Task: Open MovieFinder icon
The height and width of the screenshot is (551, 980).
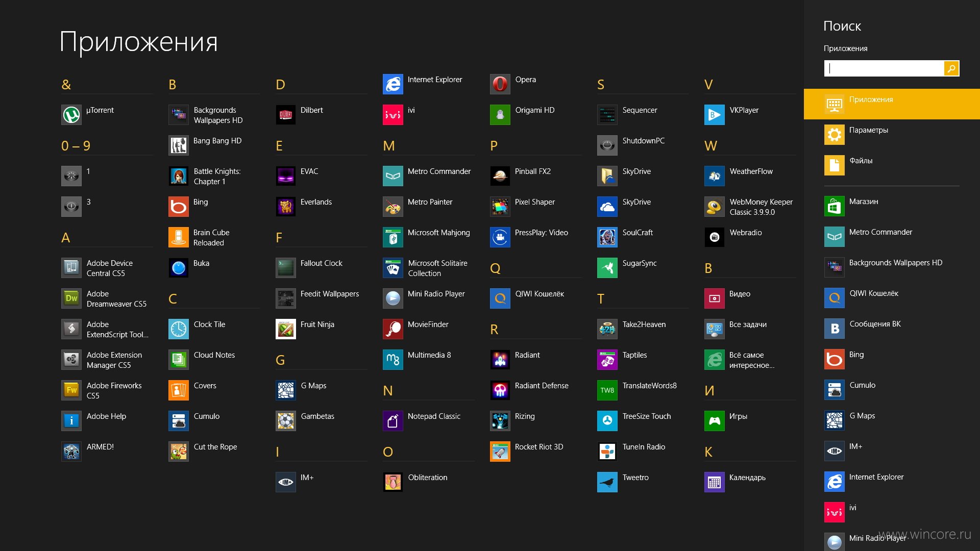Action: [393, 329]
